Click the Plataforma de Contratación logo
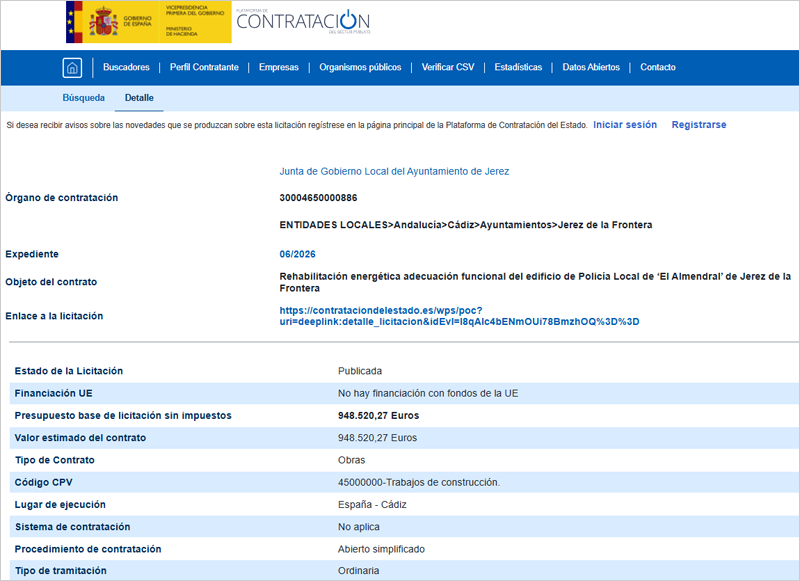 pyautogui.click(x=303, y=21)
